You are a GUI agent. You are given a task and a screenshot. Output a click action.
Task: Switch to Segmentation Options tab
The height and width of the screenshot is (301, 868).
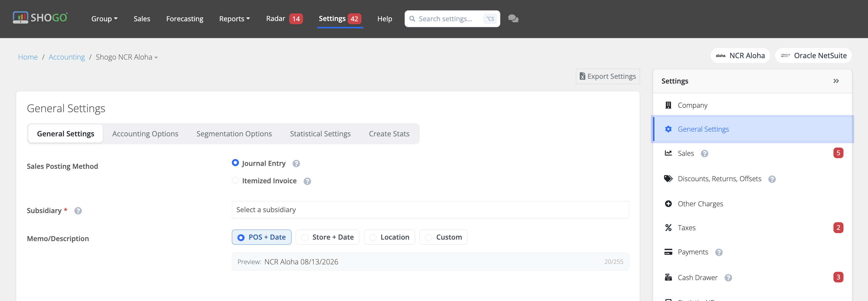click(234, 134)
